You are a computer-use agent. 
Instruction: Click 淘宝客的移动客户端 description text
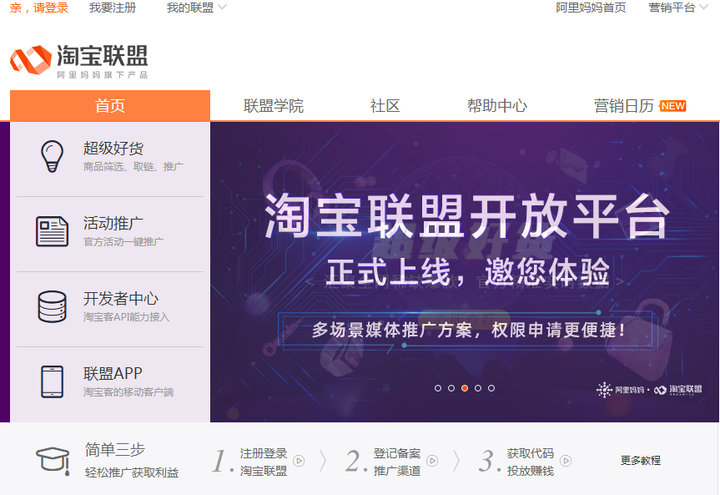click(129, 392)
